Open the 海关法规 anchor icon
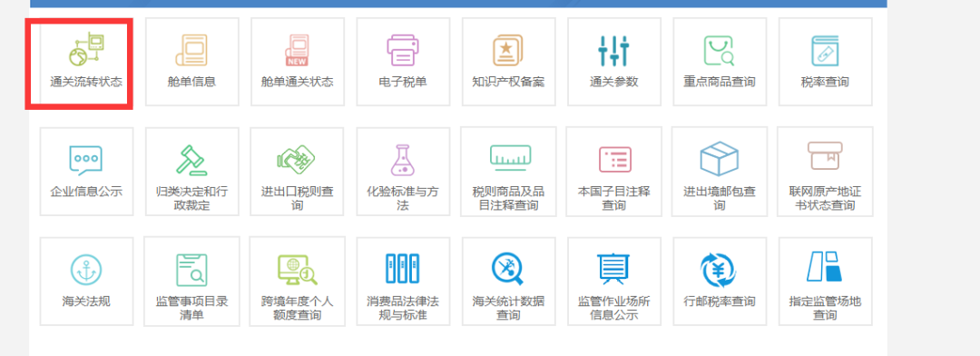The image size is (980, 356). pyautogui.click(x=86, y=270)
